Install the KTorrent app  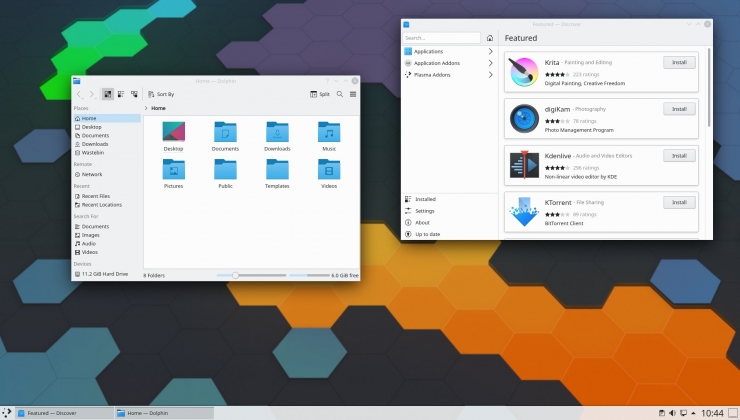(679, 202)
